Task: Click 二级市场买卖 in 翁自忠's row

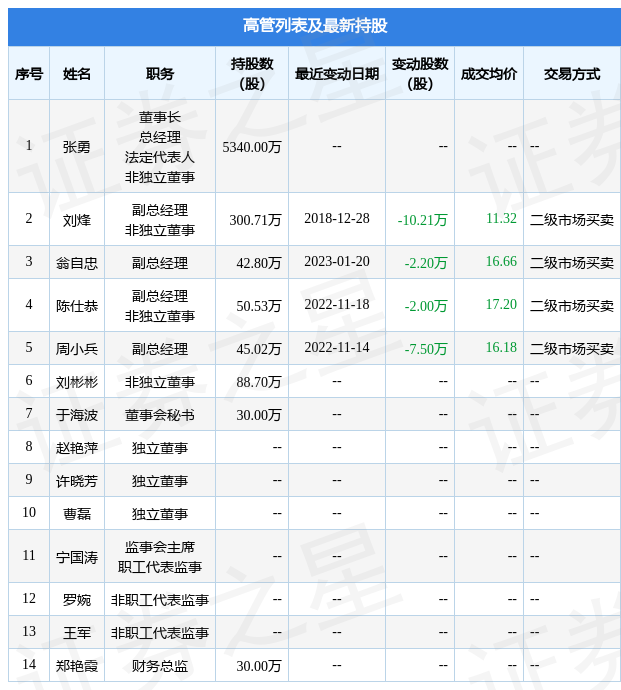Action: pyautogui.click(x=572, y=263)
